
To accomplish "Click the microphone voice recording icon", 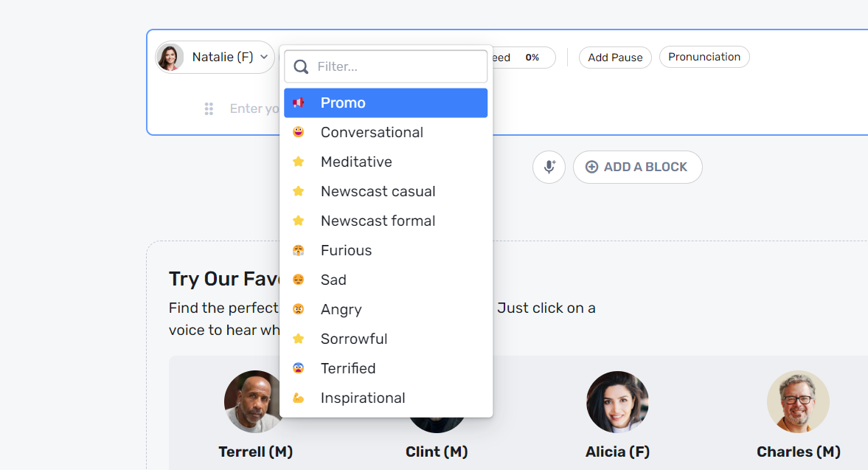I will (549, 167).
